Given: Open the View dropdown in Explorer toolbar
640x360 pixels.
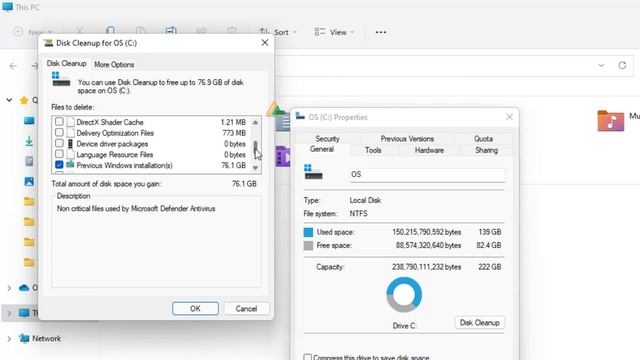Looking at the screenshot, I should point(335,32).
